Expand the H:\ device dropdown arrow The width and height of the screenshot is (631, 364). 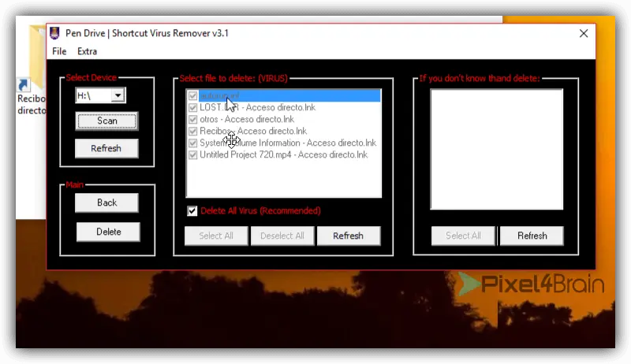(118, 95)
